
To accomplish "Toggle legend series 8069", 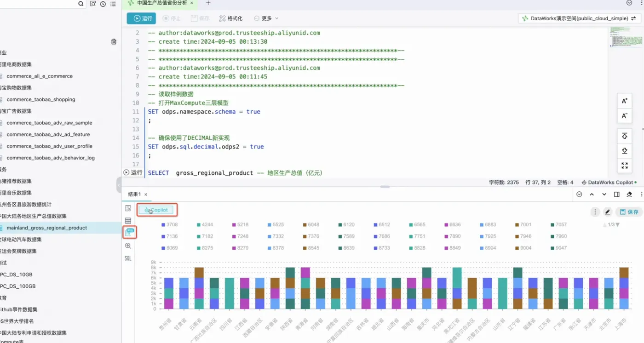I will (169, 248).
